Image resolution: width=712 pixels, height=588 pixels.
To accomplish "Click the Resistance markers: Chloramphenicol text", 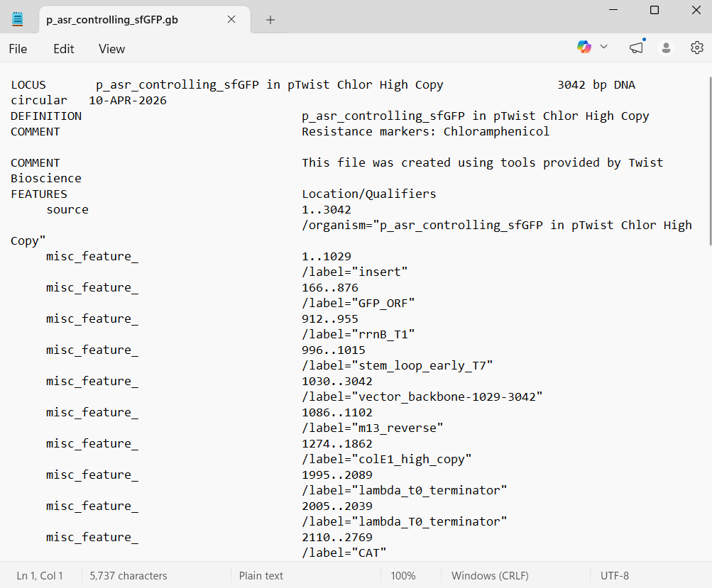I will [x=425, y=132].
